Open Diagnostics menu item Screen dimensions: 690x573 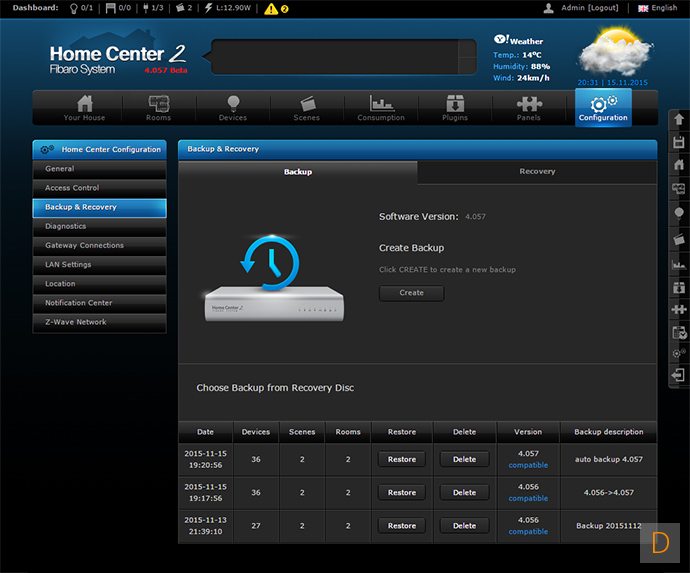click(x=99, y=226)
